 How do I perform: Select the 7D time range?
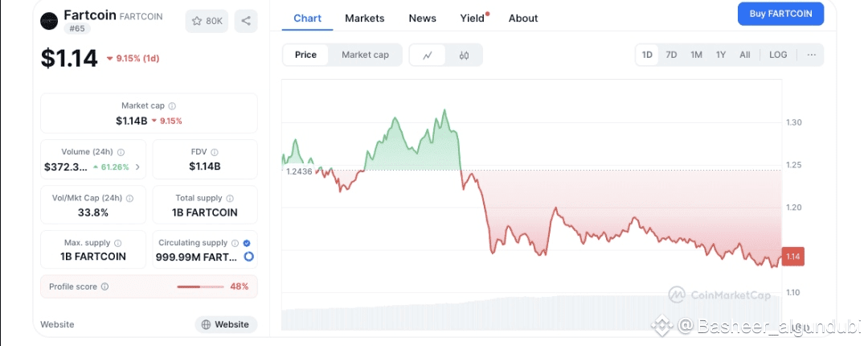point(671,55)
